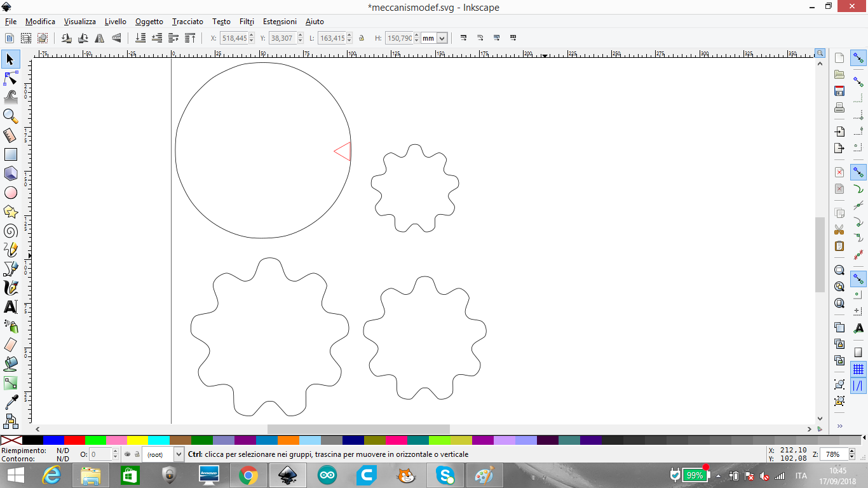This screenshot has width=868, height=488.
Task: Lower selection to bottom
Action: coord(140,38)
